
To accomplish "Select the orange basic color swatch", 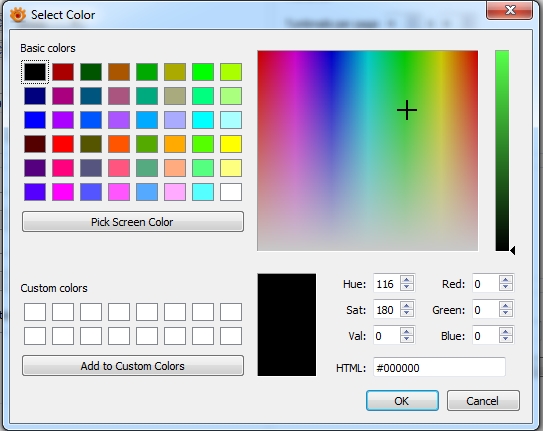I will [x=175, y=144].
